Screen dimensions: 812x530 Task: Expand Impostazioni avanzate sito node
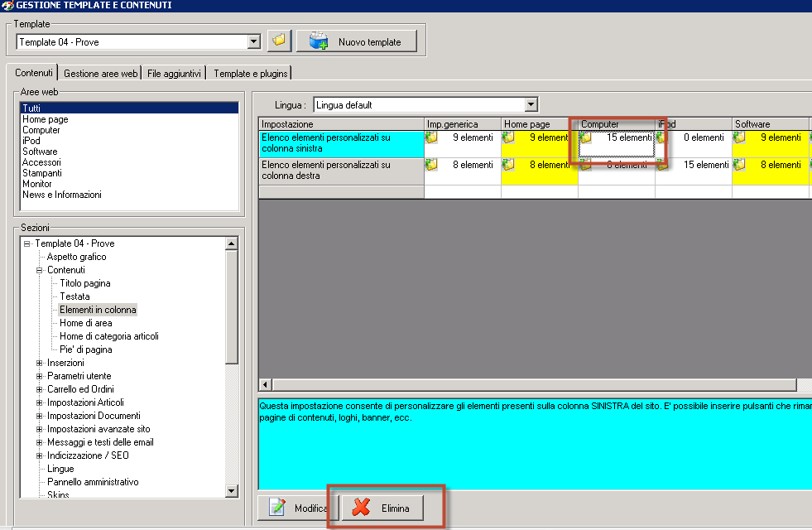40,429
